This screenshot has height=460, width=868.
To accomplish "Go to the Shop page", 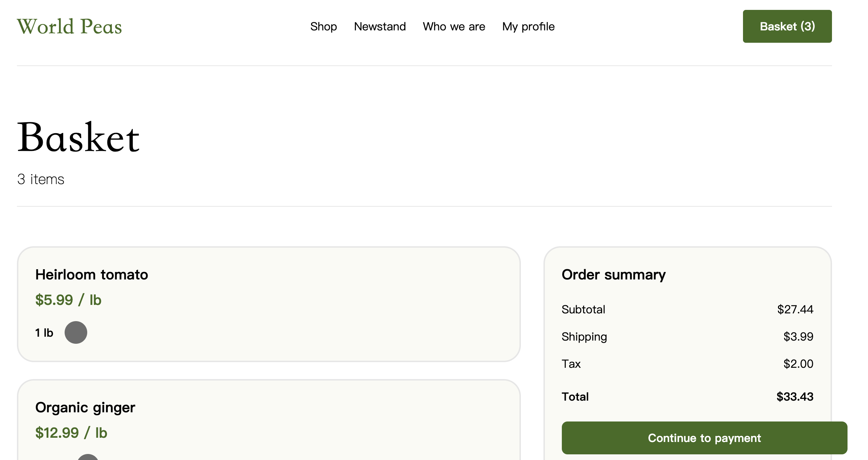I will coord(323,26).
